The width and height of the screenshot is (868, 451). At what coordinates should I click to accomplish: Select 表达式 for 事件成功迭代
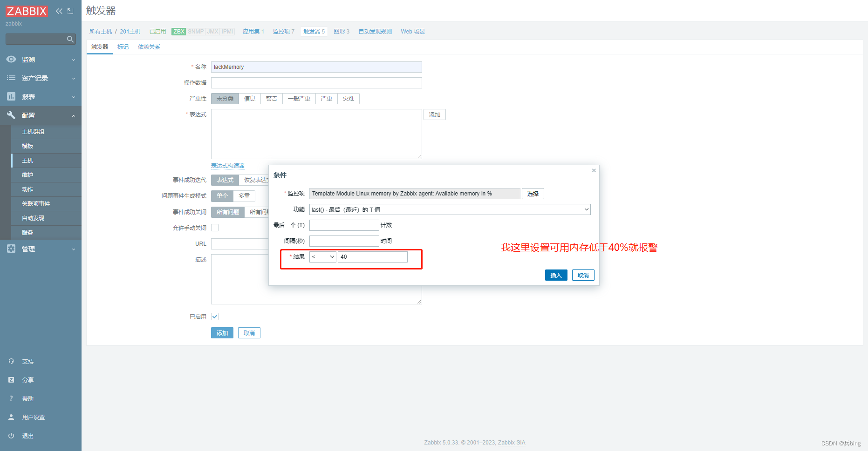(x=225, y=180)
